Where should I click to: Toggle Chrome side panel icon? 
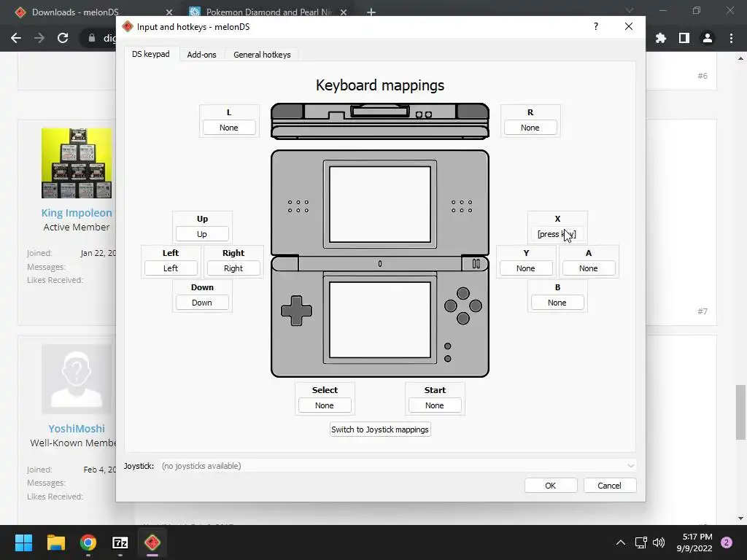point(684,38)
